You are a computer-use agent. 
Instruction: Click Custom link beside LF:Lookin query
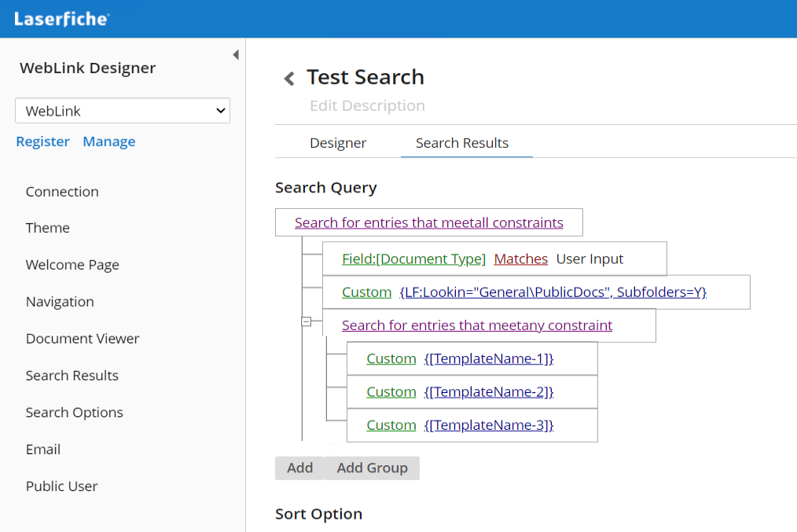[367, 292]
